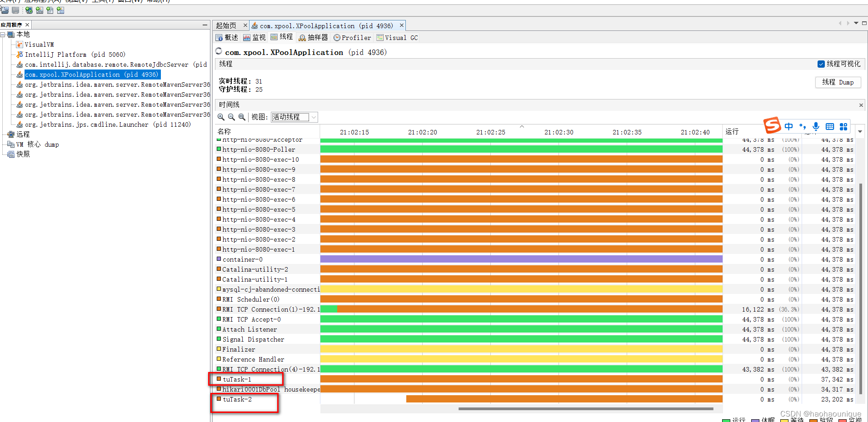Screen dimensions: 868x422
Task: Open the Profiler subtab
Action: pyautogui.click(x=352, y=38)
